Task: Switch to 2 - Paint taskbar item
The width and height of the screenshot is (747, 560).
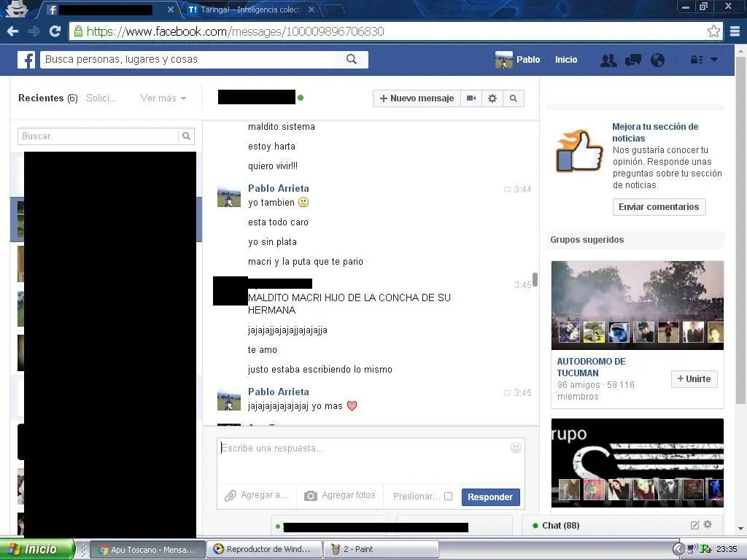Action: pyautogui.click(x=380, y=550)
